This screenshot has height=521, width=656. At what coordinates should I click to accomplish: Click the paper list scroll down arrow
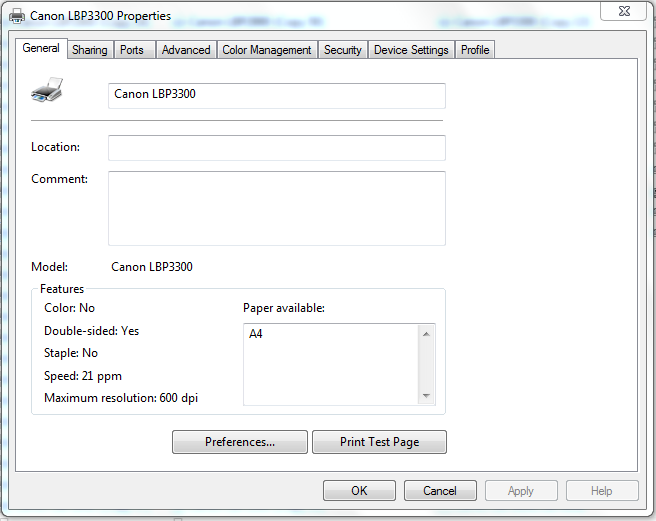pyautogui.click(x=426, y=395)
